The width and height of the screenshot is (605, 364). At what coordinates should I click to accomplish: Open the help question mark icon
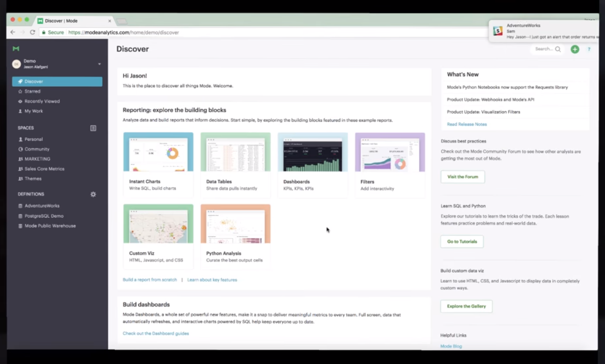click(x=589, y=49)
